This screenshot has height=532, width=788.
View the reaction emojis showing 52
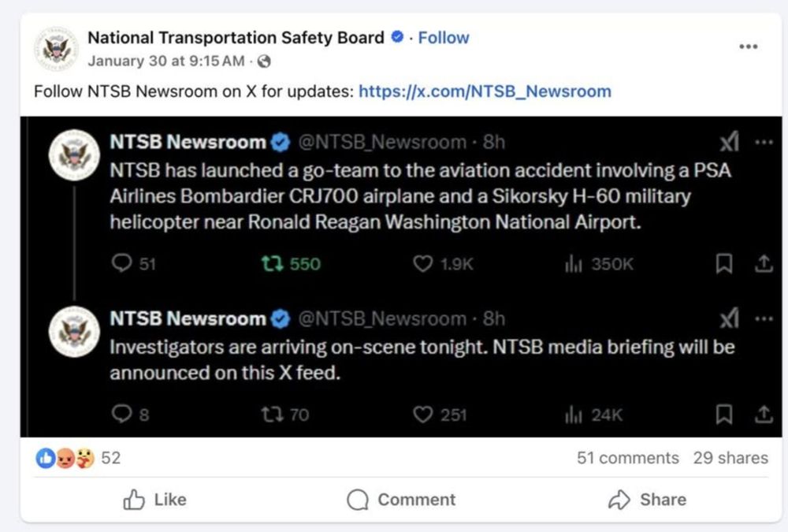click(x=65, y=458)
